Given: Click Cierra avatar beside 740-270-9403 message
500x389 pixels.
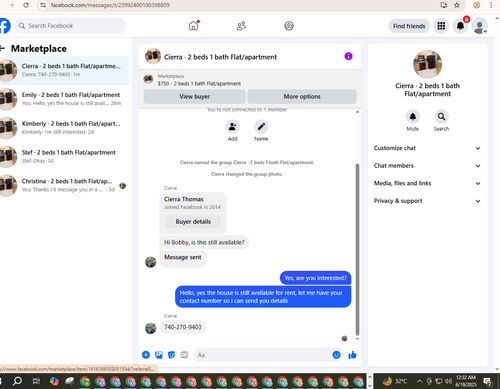Looking at the screenshot, I should click(x=151, y=328).
